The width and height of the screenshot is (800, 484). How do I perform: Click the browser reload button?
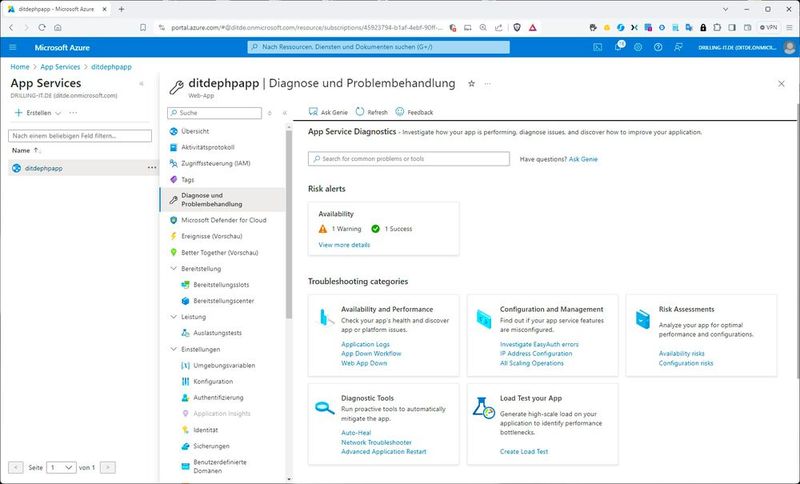tap(42, 28)
